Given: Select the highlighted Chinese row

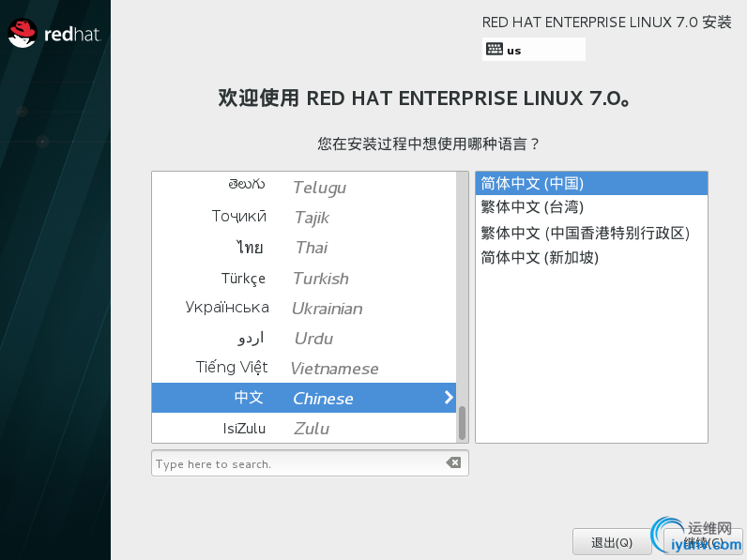Looking at the screenshot, I should (x=304, y=398).
